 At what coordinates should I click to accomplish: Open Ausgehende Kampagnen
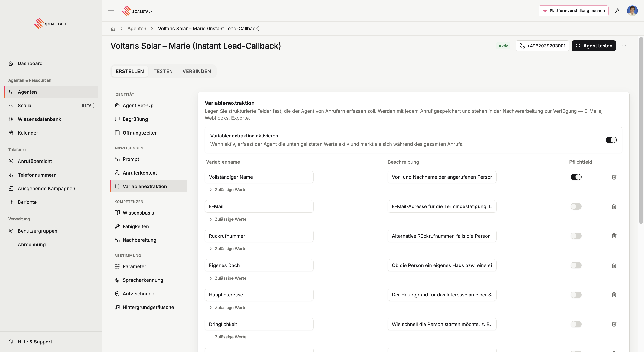click(51, 189)
